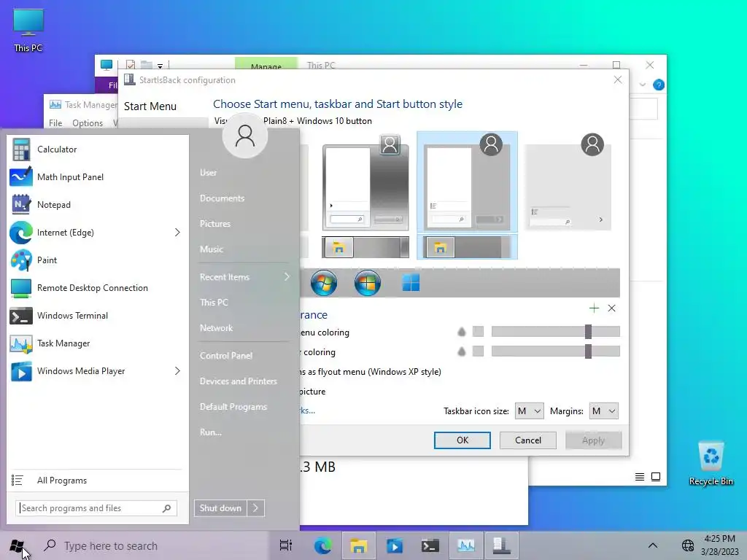Show hidden icons in the system tray

tap(653, 545)
